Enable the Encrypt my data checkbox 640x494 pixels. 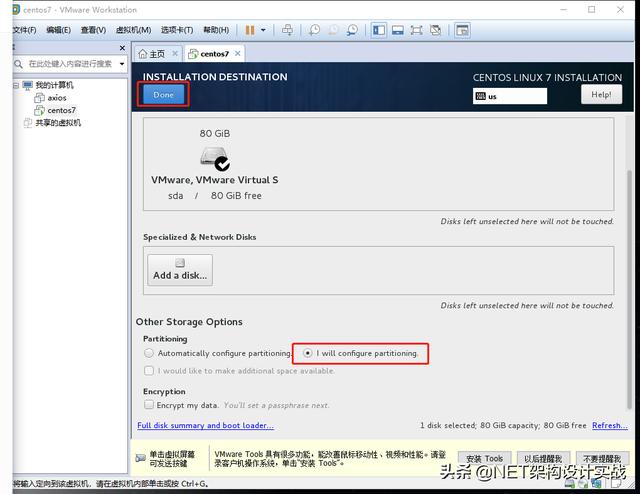[x=149, y=405]
